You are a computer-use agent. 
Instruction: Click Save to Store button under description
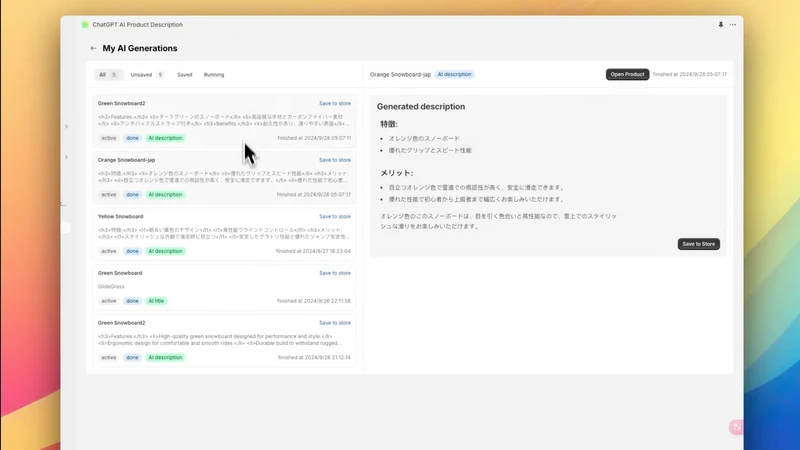698,244
